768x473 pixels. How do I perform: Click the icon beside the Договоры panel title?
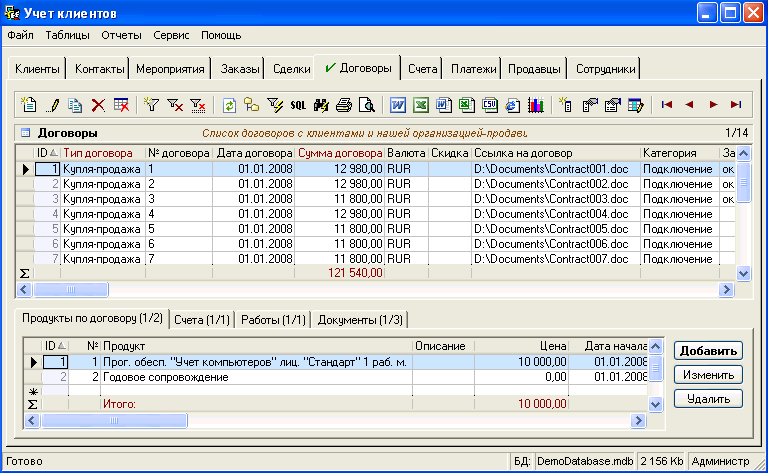click(25, 132)
